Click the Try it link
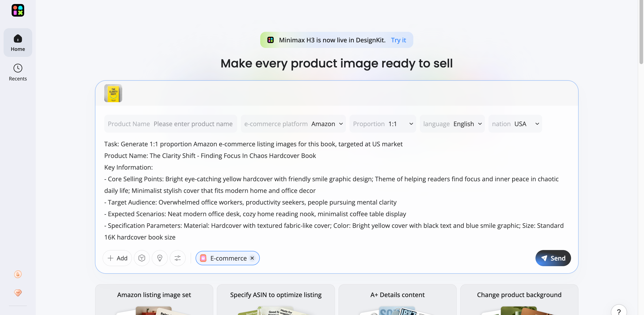Screen dimensions: 644x315 (398, 40)
